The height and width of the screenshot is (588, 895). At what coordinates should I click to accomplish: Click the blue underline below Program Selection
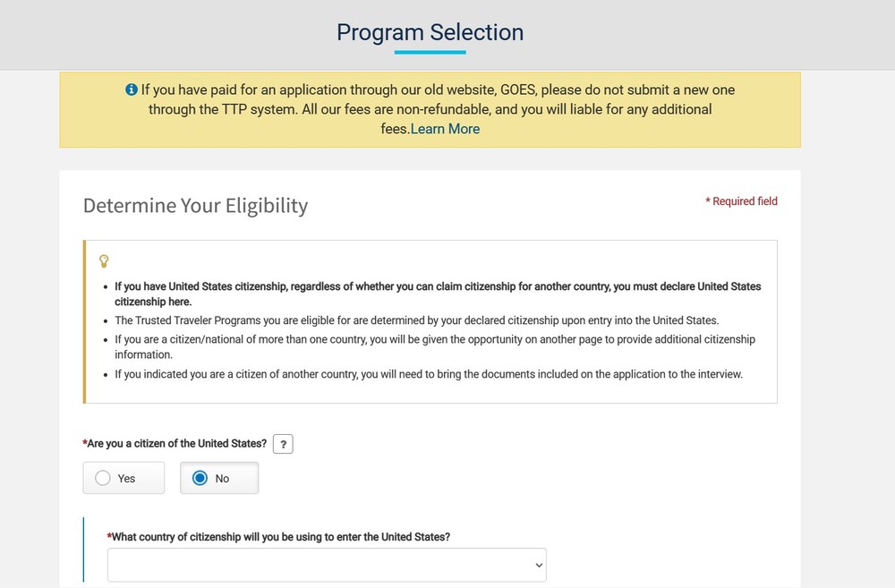(430, 52)
